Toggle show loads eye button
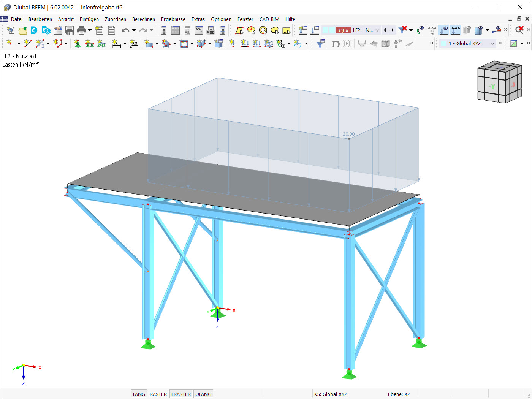The width and height of the screenshot is (532, 399). pyautogui.click(x=443, y=30)
